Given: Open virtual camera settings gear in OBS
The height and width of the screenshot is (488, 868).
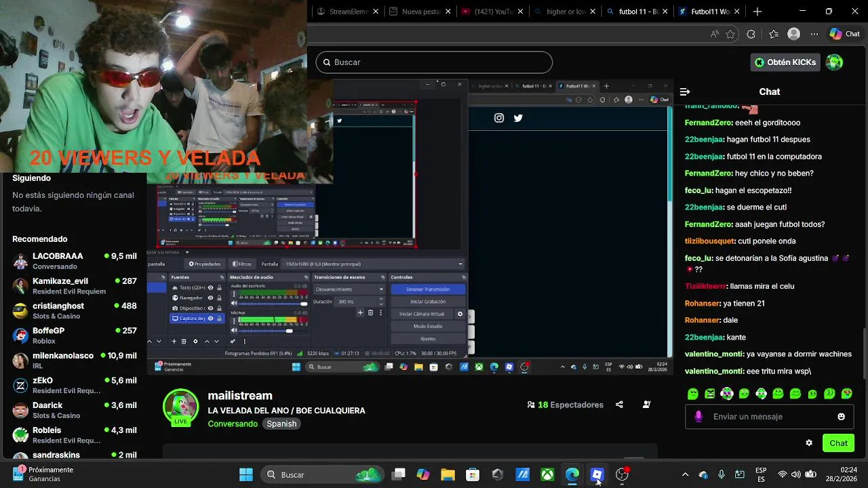Looking at the screenshot, I should pos(460,314).
